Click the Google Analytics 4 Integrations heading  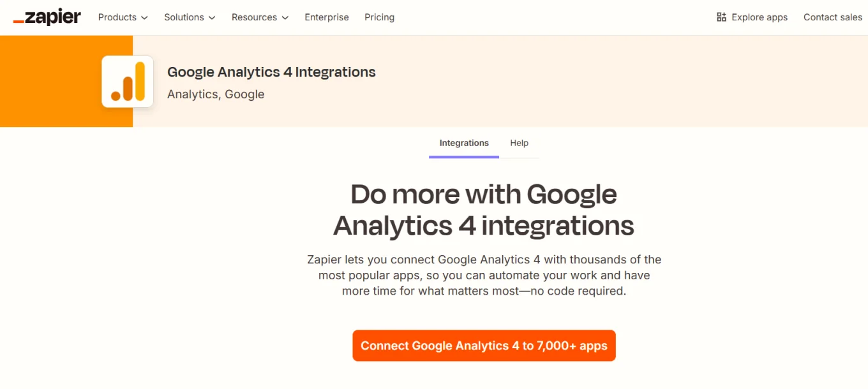coord(271,72)
